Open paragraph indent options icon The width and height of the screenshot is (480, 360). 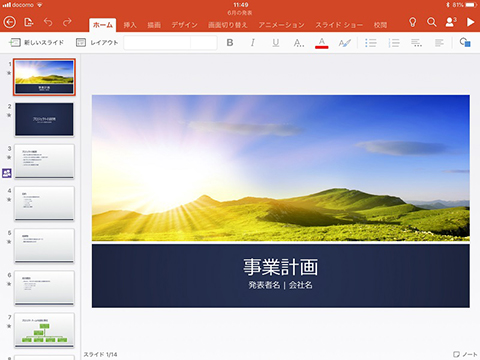[x=417, y=43]
